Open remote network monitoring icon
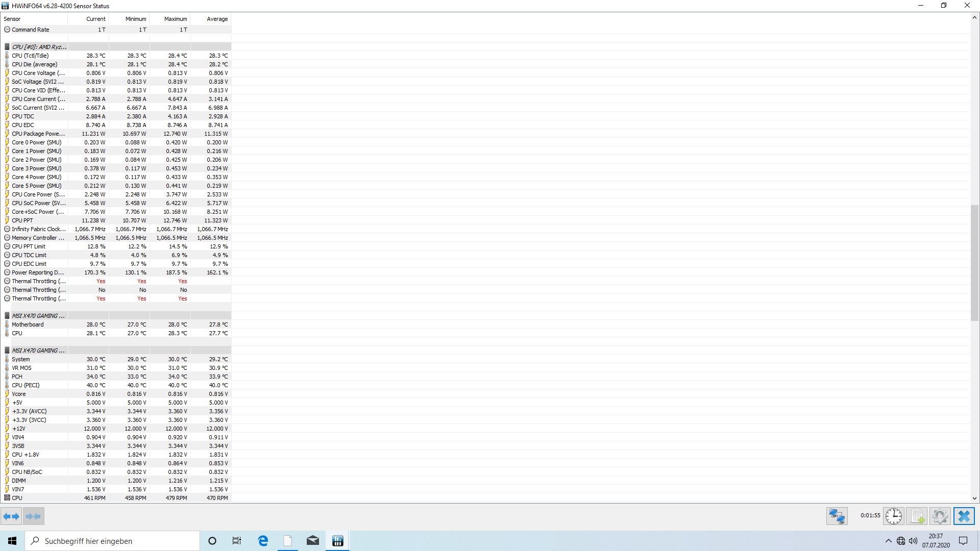Screen dimensions: 980x551 [837, 516]
